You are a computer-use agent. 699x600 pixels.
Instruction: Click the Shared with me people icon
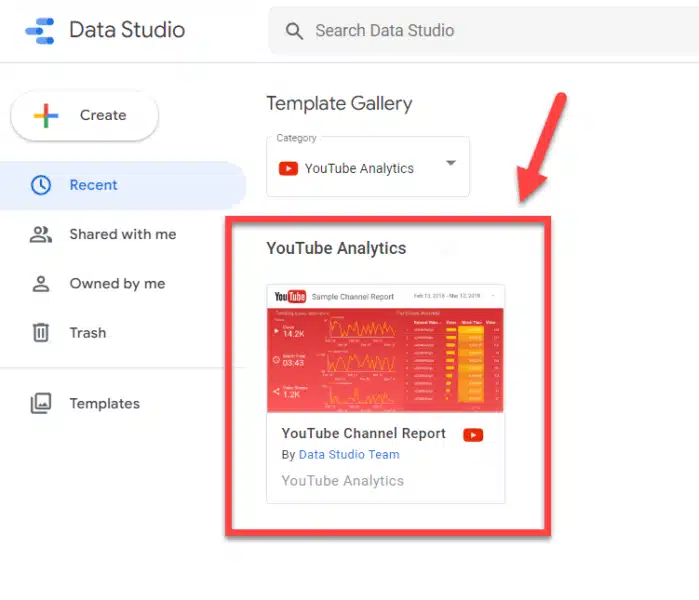coord(41,235)
